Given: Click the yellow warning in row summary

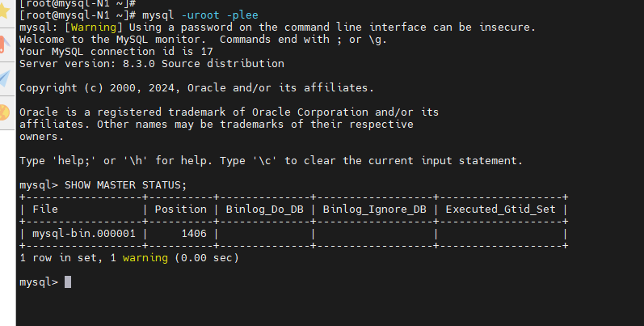Looking at the screenshot, I should (x=145, y=258).
